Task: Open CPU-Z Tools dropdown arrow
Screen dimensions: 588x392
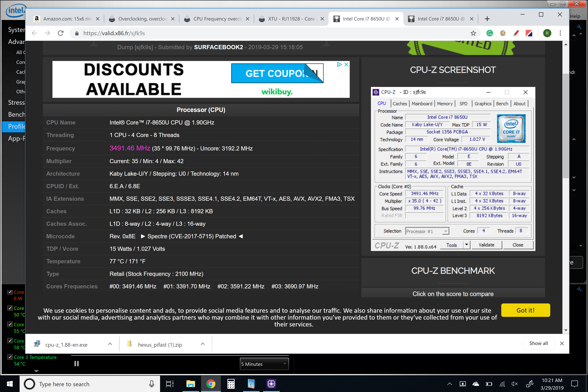Action: click(x=466, y=245)
